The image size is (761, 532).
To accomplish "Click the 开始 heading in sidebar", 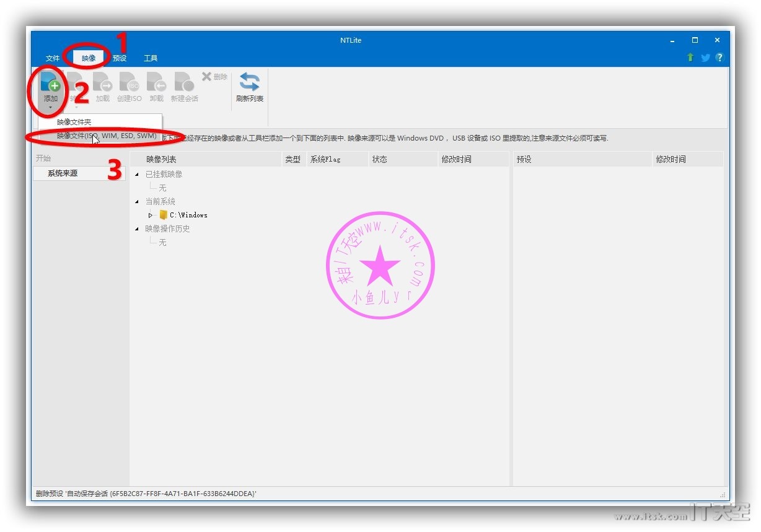I will pos(43,158).
